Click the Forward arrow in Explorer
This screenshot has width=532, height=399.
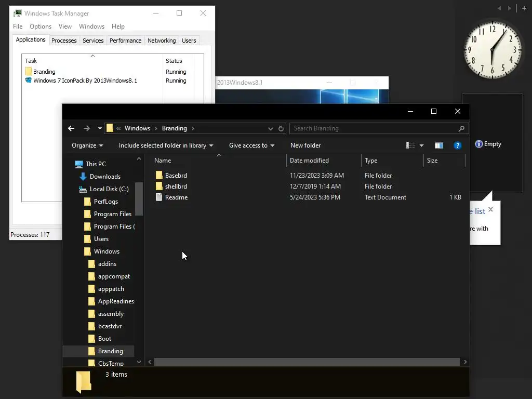pos(87,128)
